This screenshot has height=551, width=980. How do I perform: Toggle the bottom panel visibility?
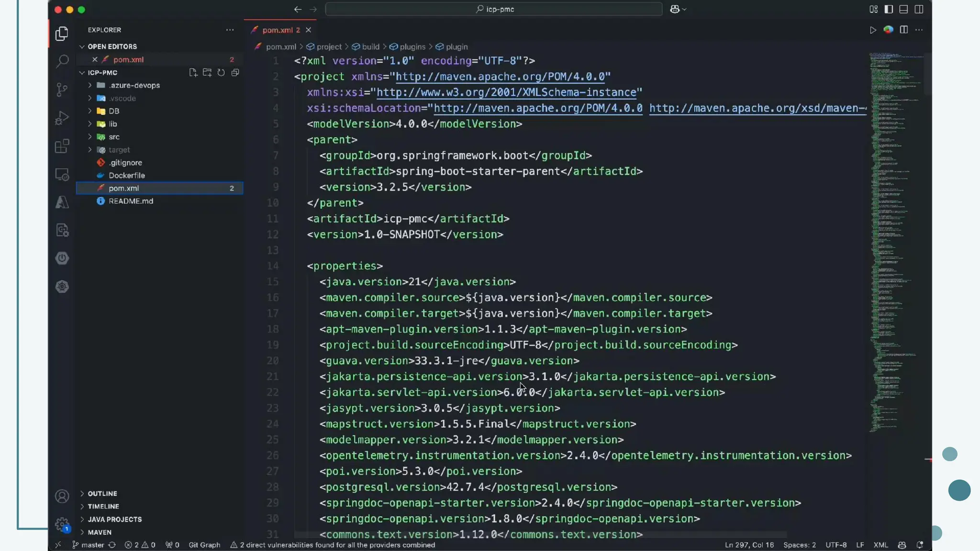click(x=903, y=9)
